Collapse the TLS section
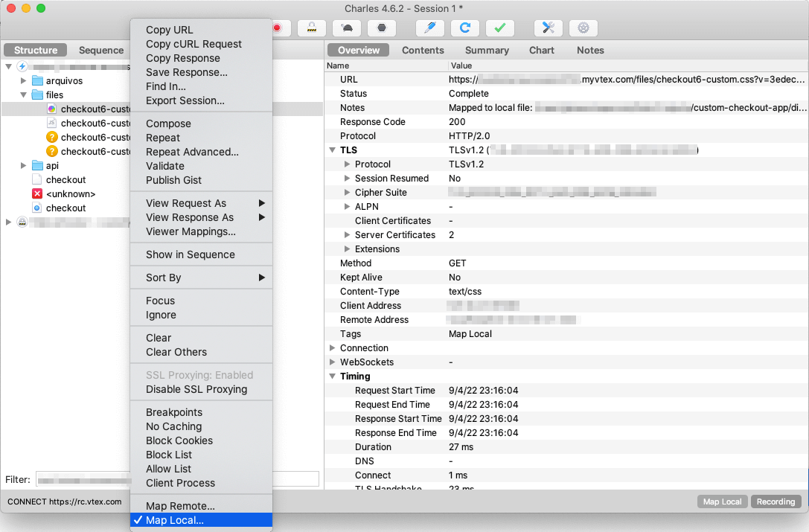 point(332,150)
